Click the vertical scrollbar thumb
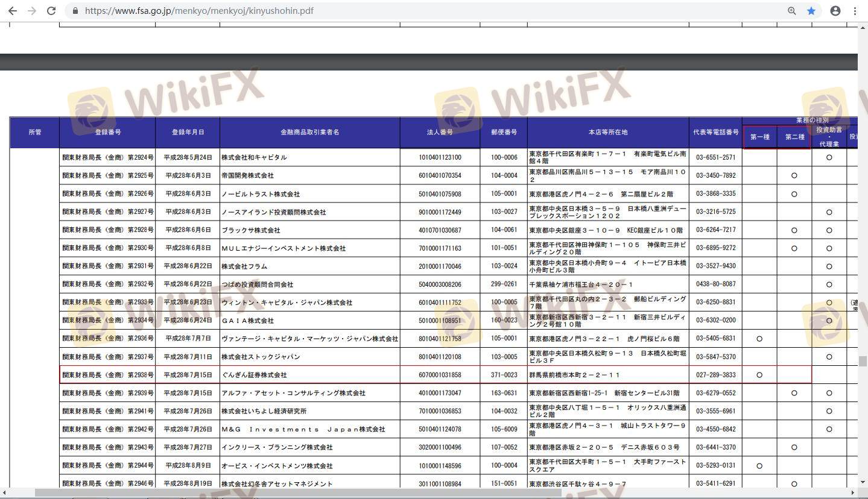This screenshot has height=499, width=868. click(863, 361)
